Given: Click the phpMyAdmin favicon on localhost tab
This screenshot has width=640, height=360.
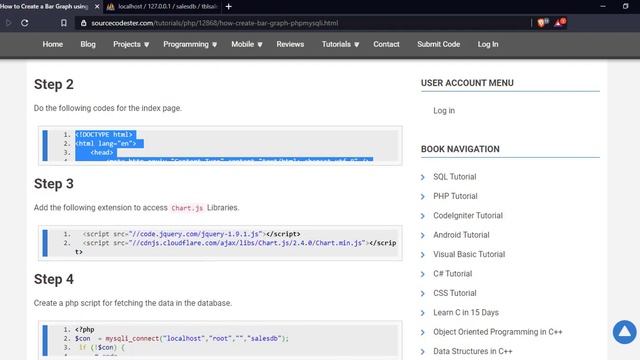Looking at the screenshot, I should (110, 7).
